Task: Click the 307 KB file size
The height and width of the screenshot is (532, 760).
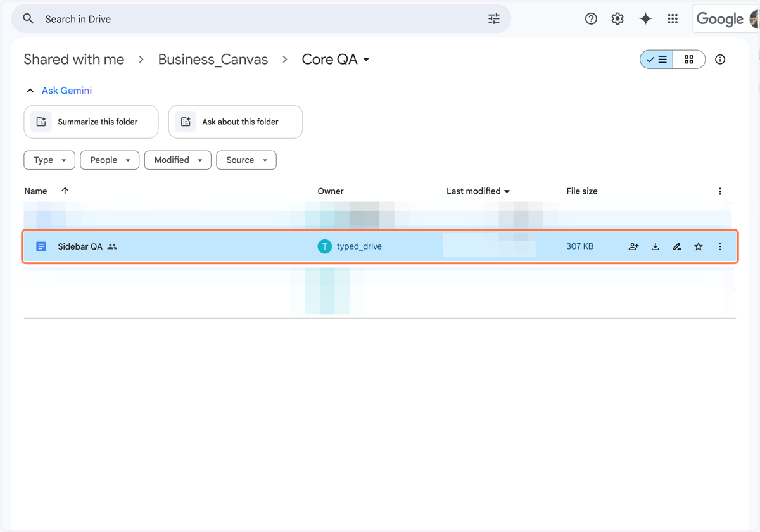Action: tap(580, 246)
